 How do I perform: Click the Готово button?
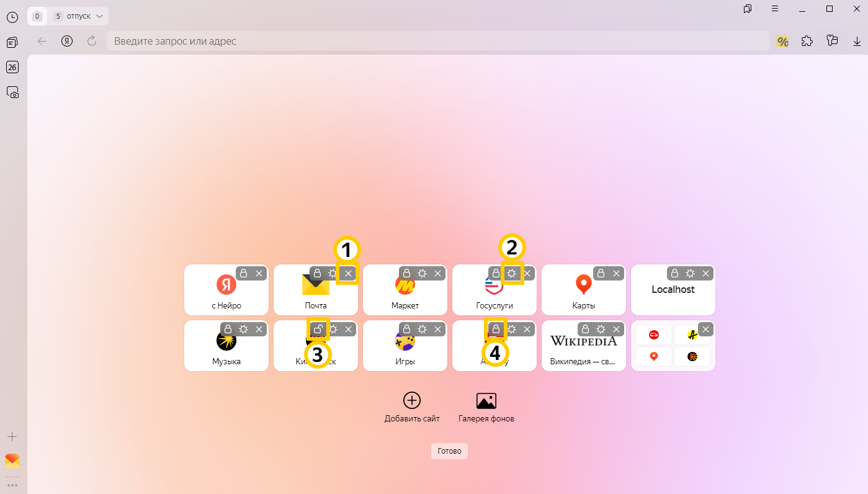point(449,451)
